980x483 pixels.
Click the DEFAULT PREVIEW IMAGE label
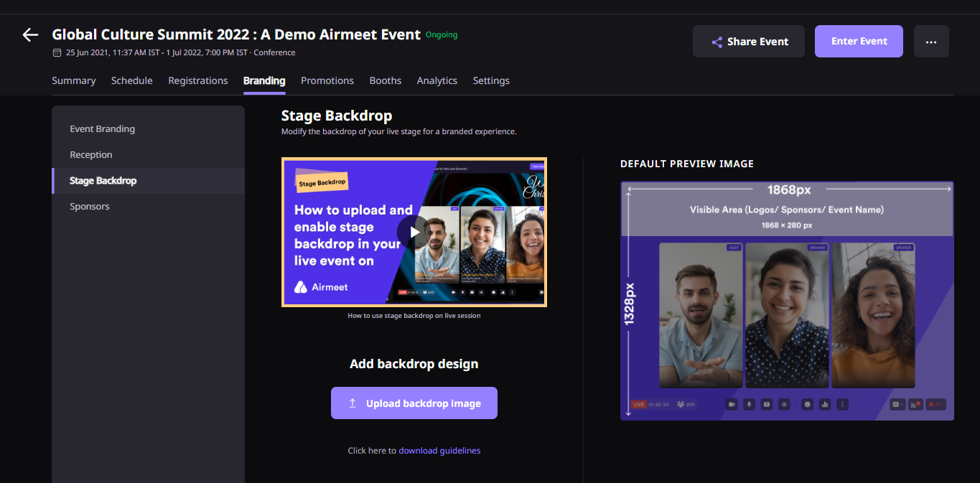pos(687,164)
